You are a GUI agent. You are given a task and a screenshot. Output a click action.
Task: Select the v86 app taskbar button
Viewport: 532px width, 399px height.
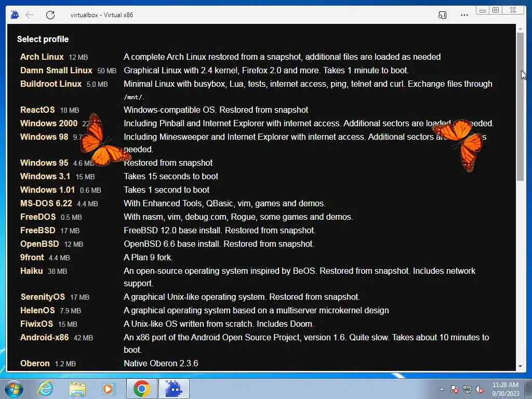pyautogui.click(x=174, y=389)
